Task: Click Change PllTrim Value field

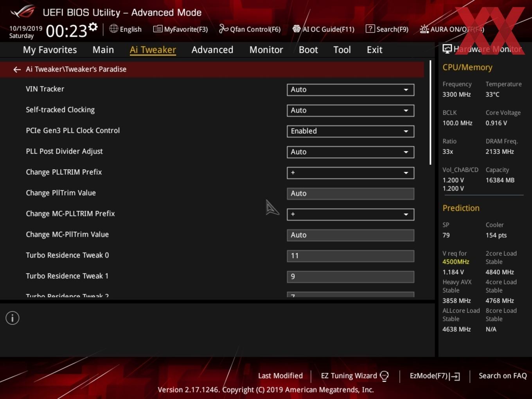Action: click(350, 193)
